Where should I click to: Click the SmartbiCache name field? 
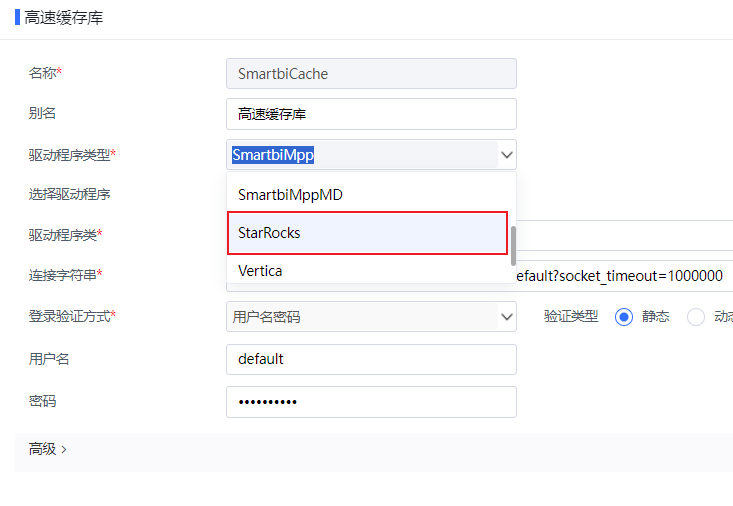tap(371, 73)
